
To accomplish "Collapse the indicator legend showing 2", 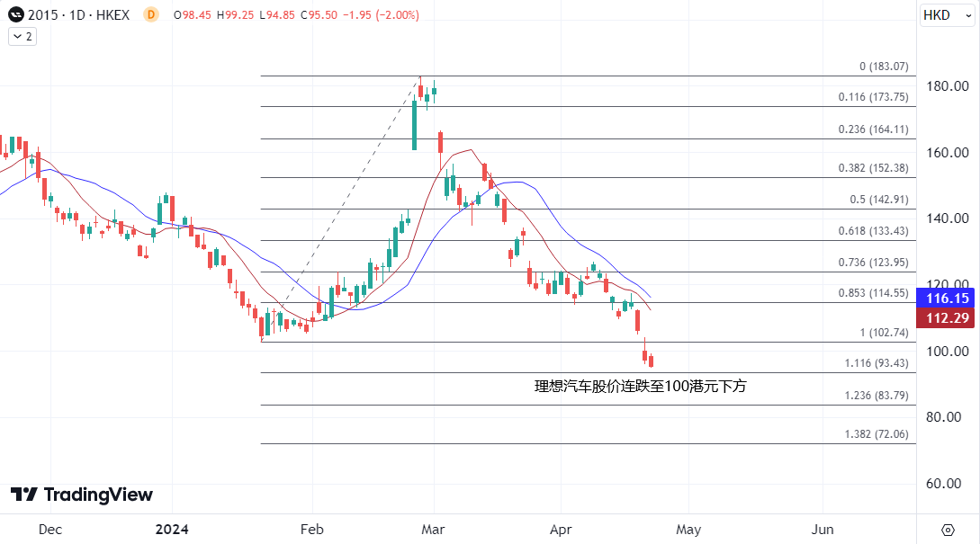I will tap(22, 37).
